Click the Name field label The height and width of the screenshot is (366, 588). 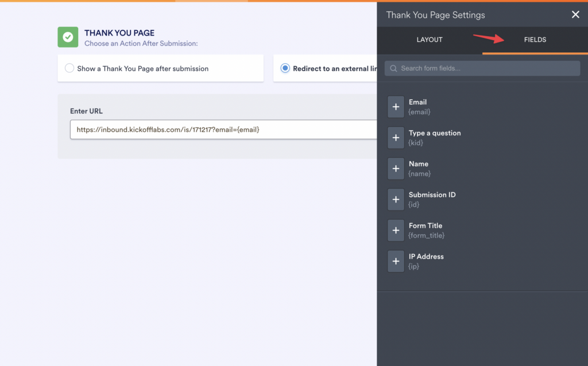point(418,163)
